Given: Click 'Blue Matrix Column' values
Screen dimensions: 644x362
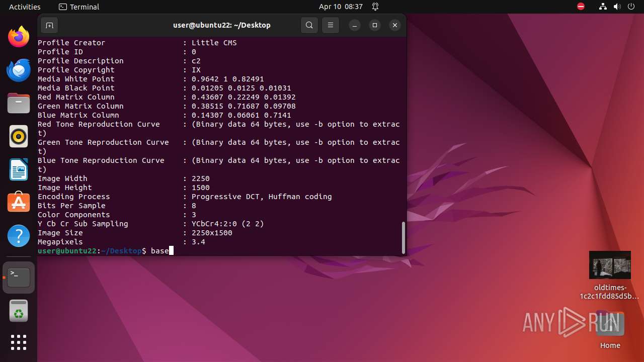Looking at the screenshot, I should click(x=242, y=115).
